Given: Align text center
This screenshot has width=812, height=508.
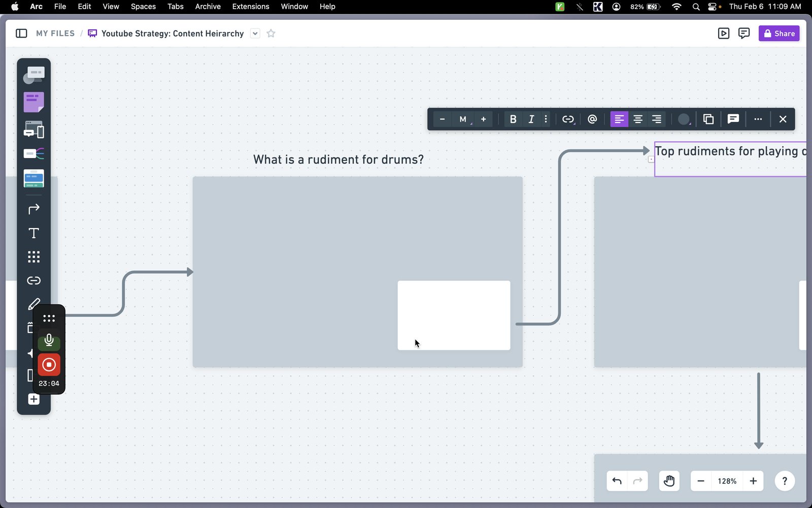Looking at the screenshot, I should click(x=638, y=119).
